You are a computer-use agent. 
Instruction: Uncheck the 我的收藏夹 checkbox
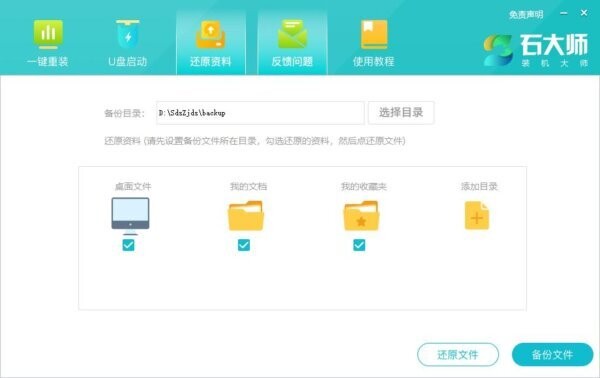(359, 245)
